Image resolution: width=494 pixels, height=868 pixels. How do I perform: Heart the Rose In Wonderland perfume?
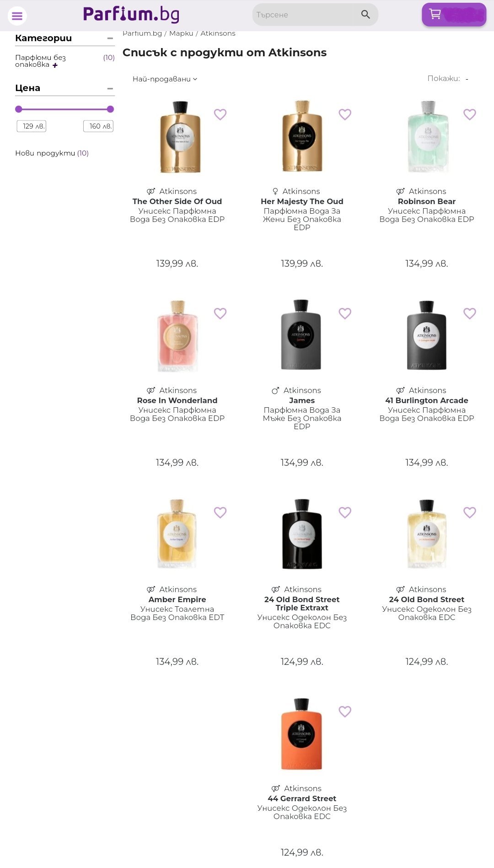point(220,313)
